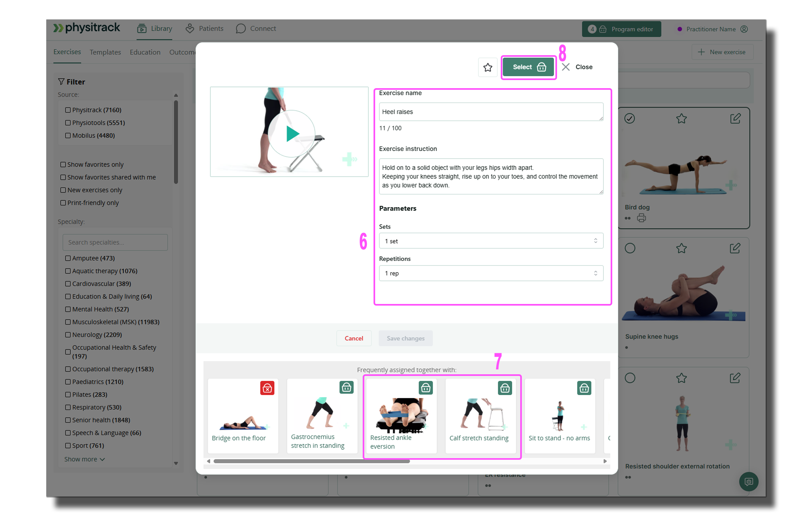This screenshot has width=812, height=516.
Task: Click the star favorite icon beside Select
Action: [x=487, y=67]
